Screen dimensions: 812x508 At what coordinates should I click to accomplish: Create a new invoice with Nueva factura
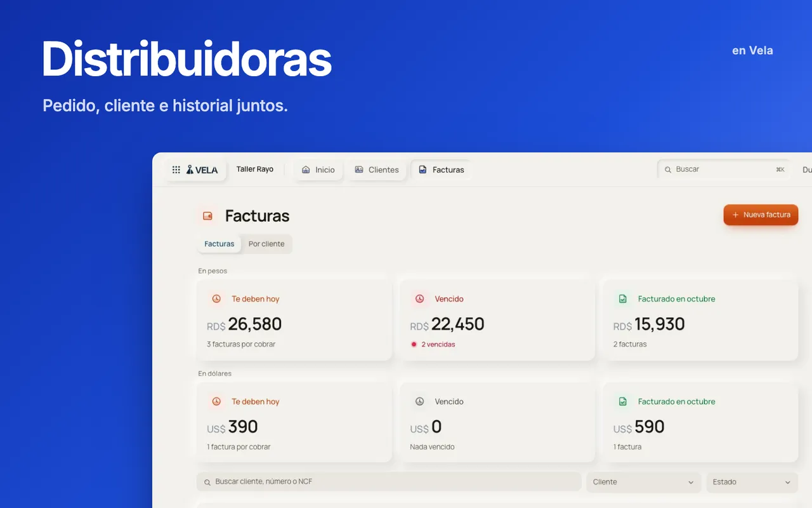761,215
